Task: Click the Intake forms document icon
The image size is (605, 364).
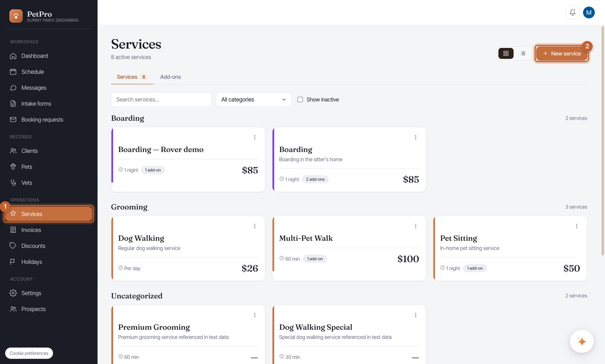Action: click(13, 104)
